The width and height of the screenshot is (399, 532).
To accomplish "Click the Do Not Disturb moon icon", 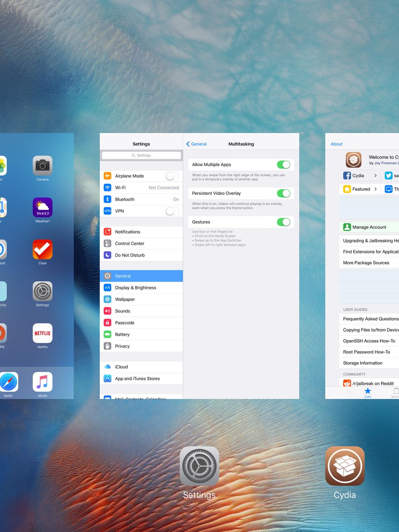I will click(107, 255).
